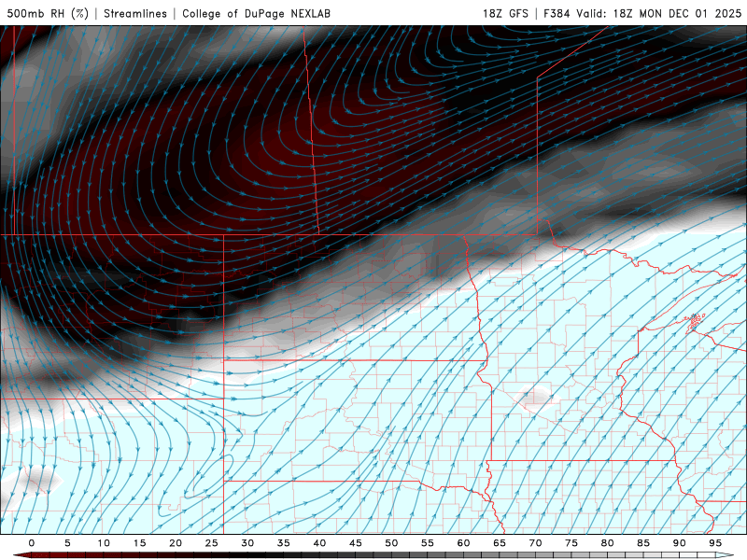747x560 pixels.
Task: Click the 55 label on the RH colorbar
Action: (428, 543)
